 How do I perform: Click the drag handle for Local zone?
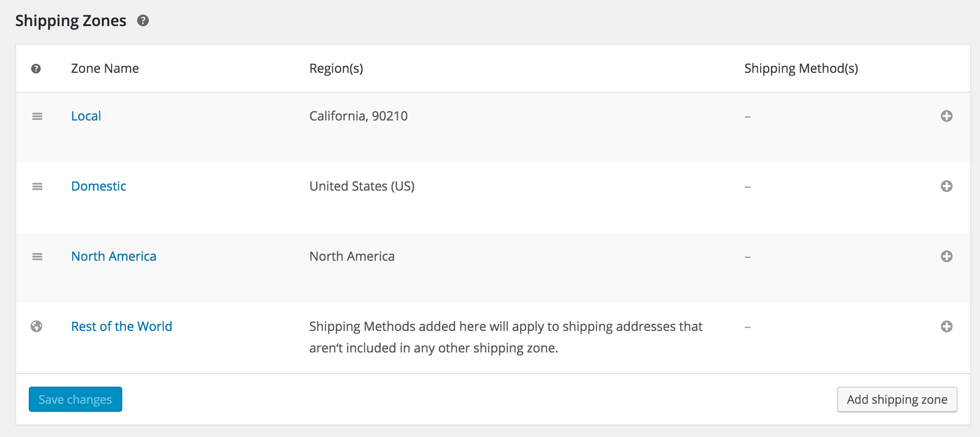click(x=37, y=116)
